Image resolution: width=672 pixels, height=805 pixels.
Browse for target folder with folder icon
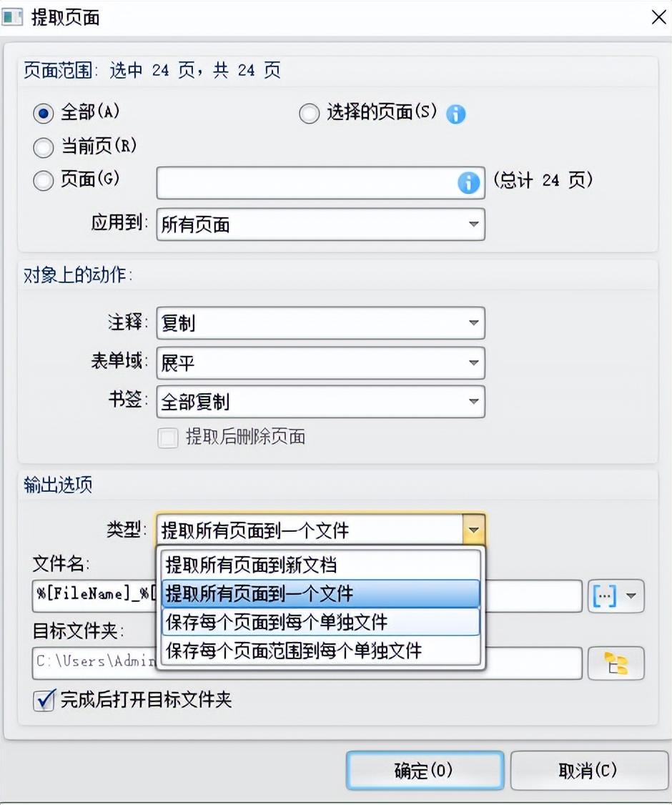point(616,663)
